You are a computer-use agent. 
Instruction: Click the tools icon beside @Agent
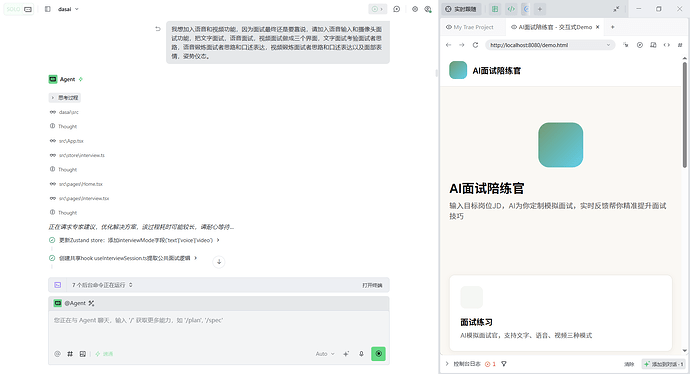(x=91, y=303)
